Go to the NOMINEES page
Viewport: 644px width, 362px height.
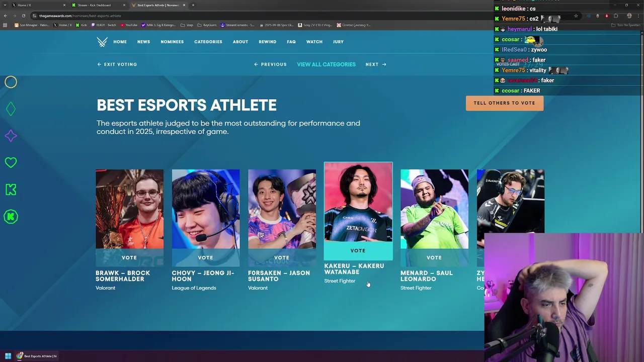pyautogui.click(x=172, y=42)
